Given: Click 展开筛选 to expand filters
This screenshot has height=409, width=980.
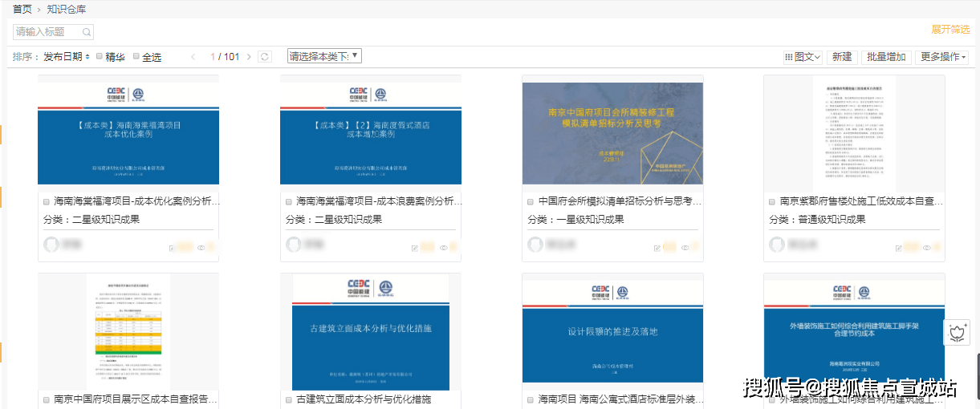Looking at the screenshot, I should (x=950, y=29).
